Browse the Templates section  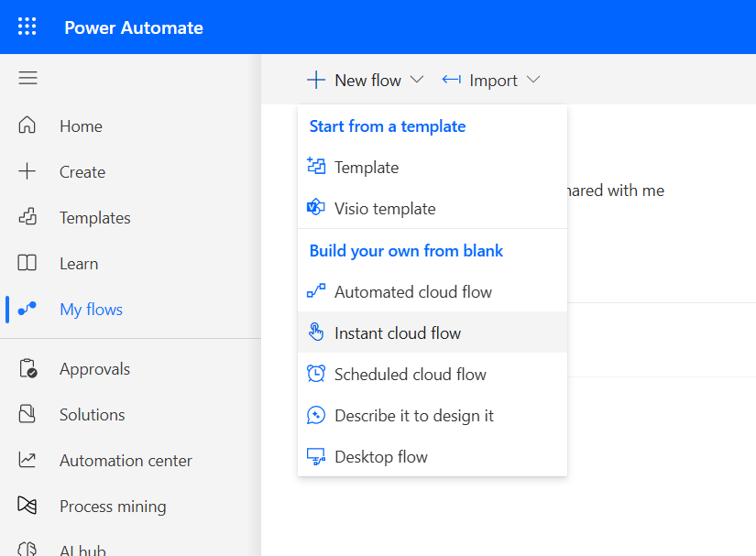click(x=94, y=217)
